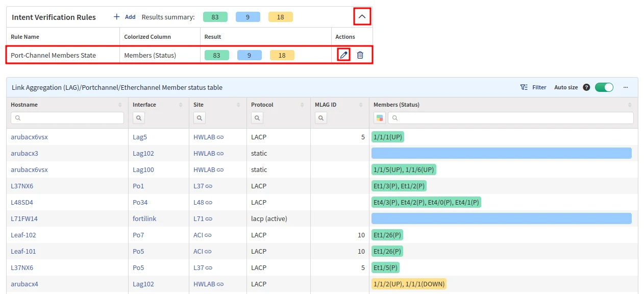Open the fortilink interface link
This screenshot has width=644, height=294.
point(144,218)
